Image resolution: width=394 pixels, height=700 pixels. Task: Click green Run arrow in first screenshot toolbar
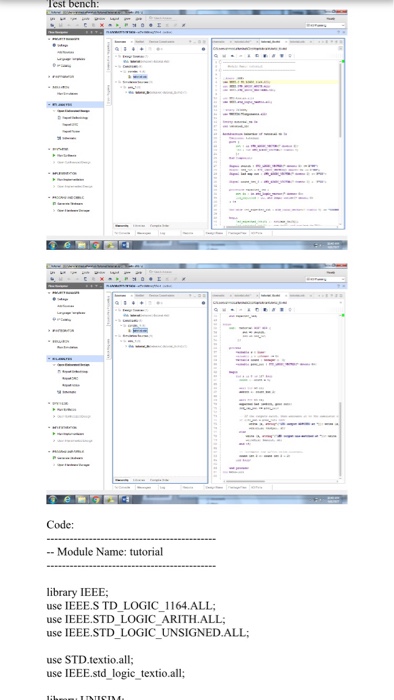[118, 25]
